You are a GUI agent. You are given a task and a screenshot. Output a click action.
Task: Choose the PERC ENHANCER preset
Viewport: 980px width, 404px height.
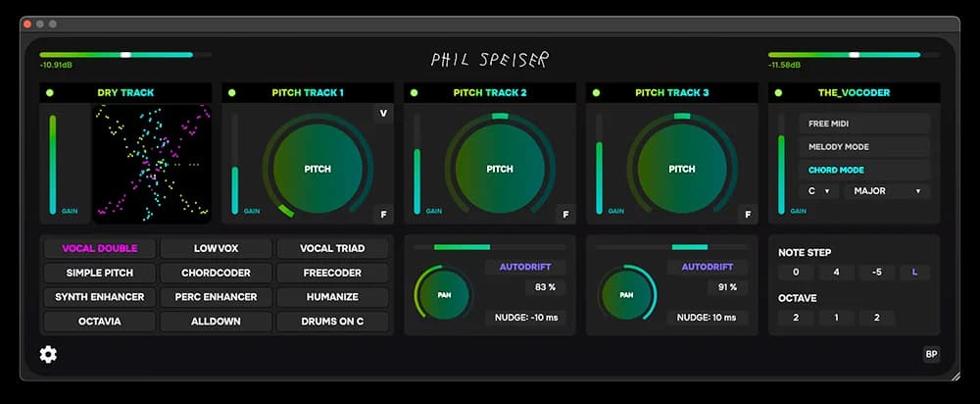coord(217,297)
